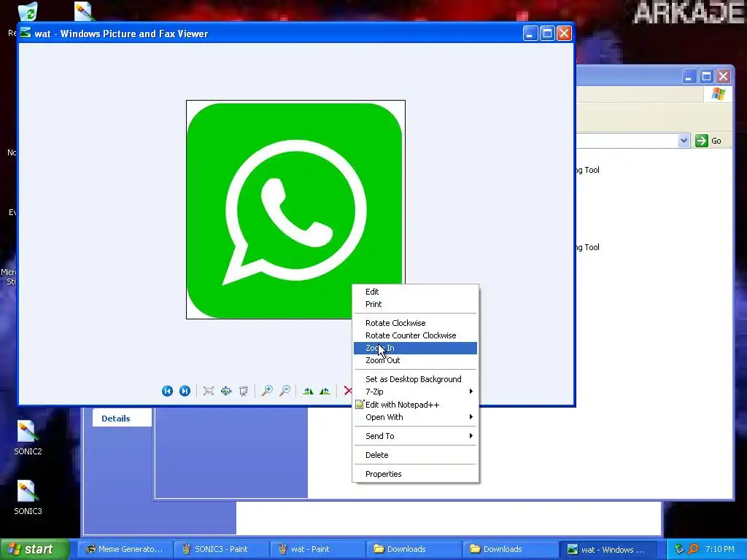The image size is (747, 560).
Task: Select Edit from the context menu
Action: pos(415,292)
